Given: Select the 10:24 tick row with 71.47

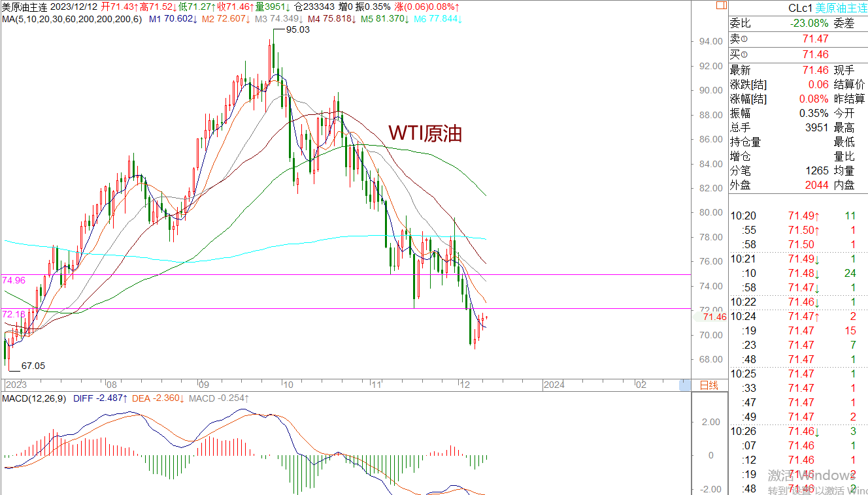Looking at the screenshot, I should click(798, 317).
